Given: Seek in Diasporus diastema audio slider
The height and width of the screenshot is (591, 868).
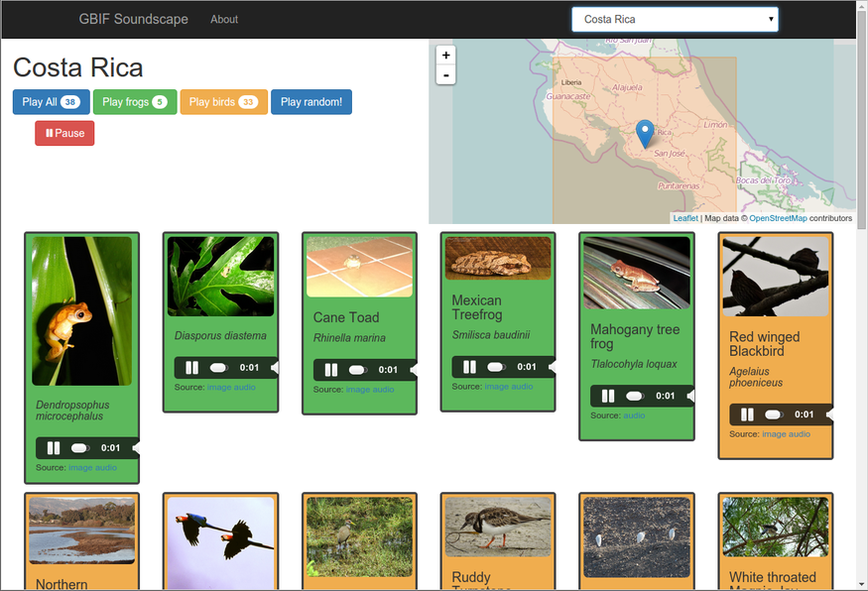Looking at the screenshot, I should (x=219, y=368).
